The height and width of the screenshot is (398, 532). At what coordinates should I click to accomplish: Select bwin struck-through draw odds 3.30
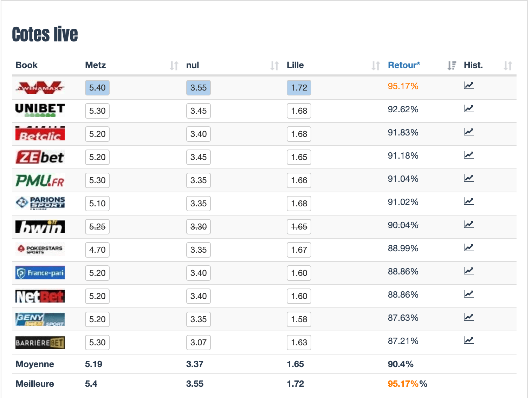(199, 227)
